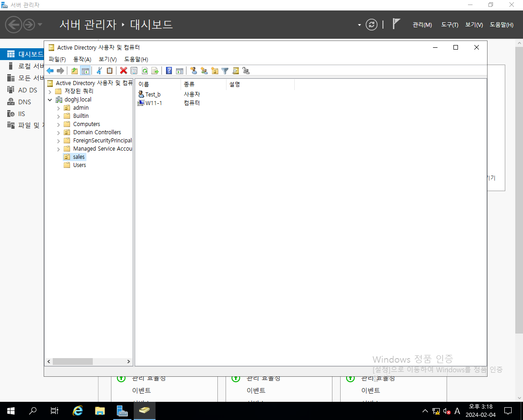
Task: Open the 보기(V) menu in AD window
Action: pos(107,60)
